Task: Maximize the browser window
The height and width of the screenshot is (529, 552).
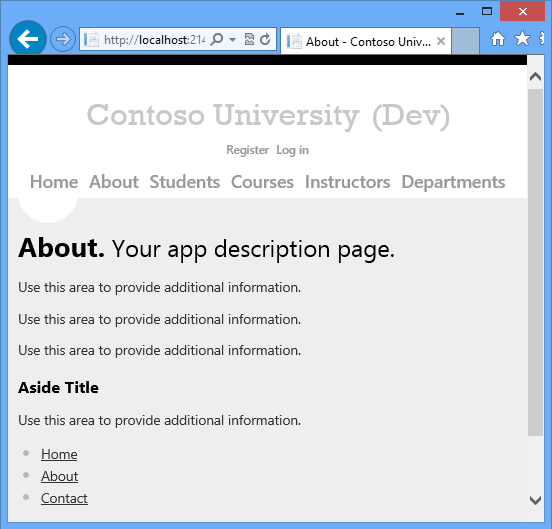Action: tap(487, 12)
